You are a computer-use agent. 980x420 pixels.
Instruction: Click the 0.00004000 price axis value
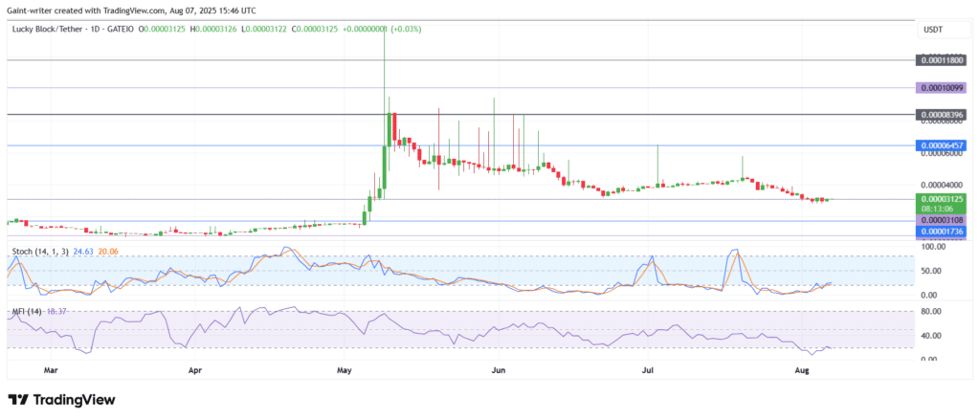pyautogui.click(x=942, y=185)
